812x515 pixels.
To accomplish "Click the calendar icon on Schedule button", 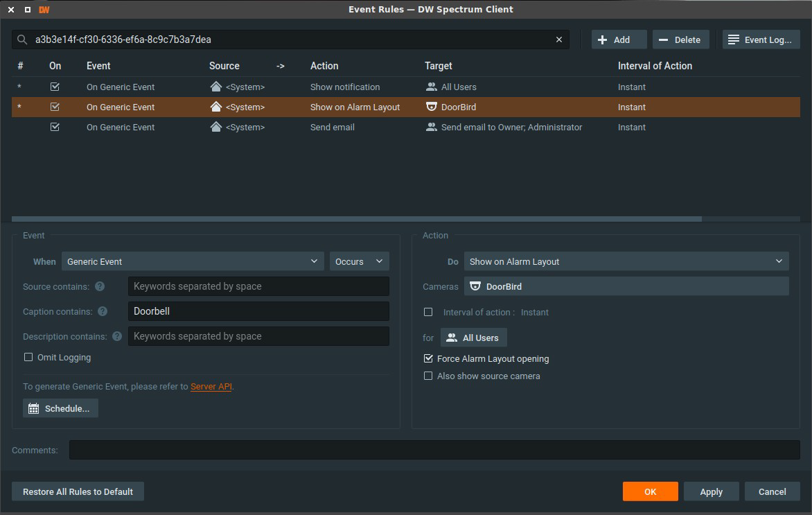I will (34, 408).
